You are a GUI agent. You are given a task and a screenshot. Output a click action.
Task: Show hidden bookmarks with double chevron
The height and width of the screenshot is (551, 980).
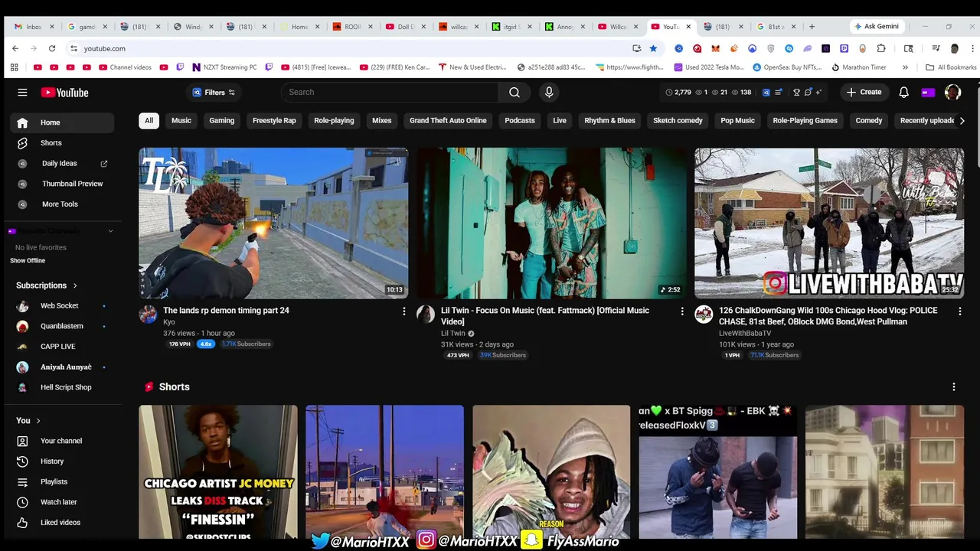904,67
